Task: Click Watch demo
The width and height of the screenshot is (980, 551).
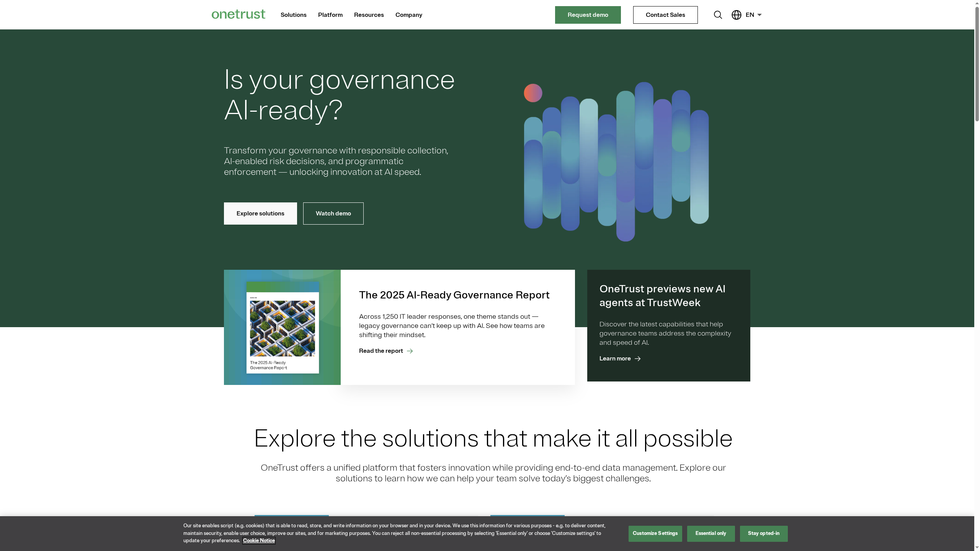Action: tap(333, 213)
